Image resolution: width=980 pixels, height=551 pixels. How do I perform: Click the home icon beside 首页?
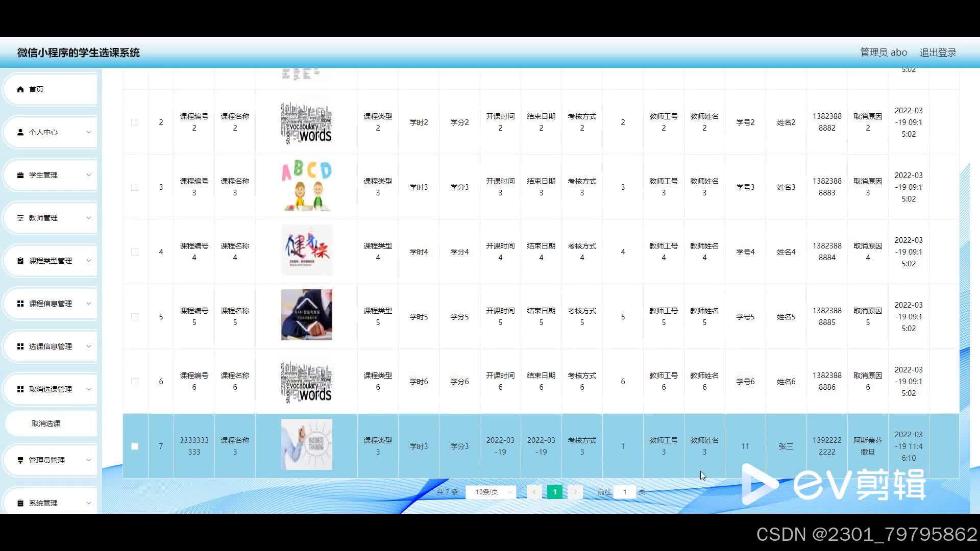(20, 89)
